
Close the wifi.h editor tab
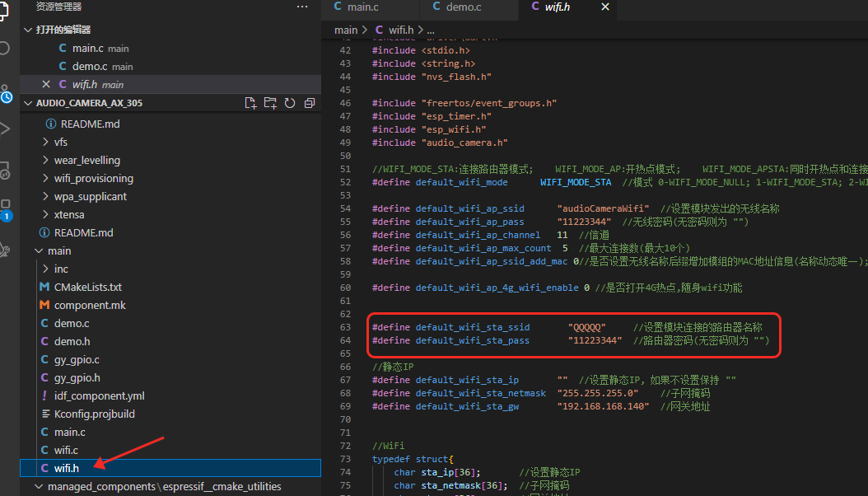coord(605,7)
